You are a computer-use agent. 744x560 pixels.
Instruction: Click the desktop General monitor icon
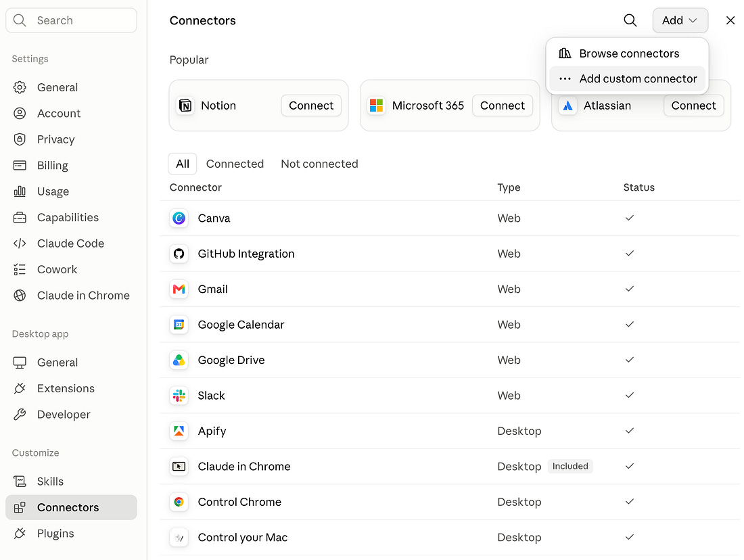[x=20, y=363]
